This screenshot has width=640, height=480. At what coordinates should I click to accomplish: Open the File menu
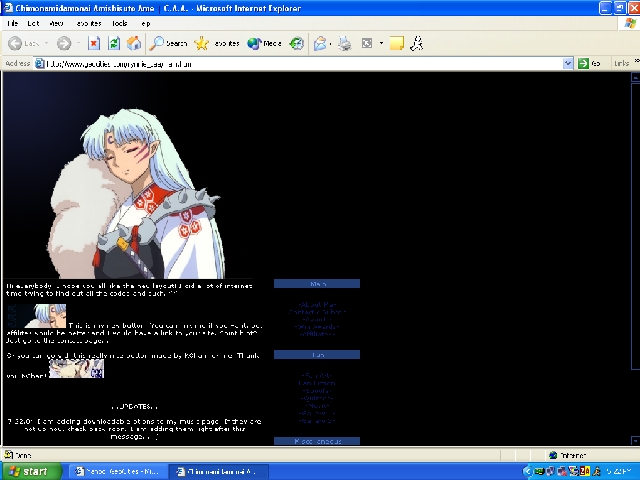[13, 24]
